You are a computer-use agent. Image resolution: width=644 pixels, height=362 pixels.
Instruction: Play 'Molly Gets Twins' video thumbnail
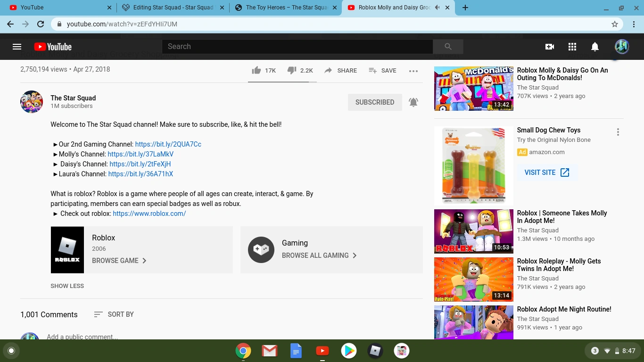pyautogui.click(x=474, y=280)
